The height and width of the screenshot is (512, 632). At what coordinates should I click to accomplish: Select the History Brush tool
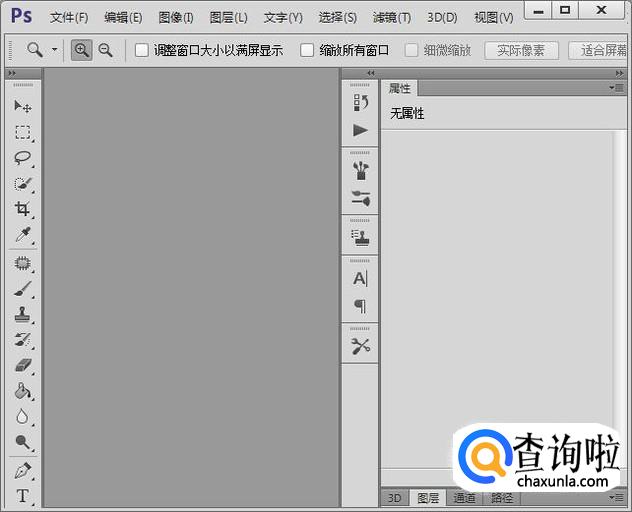click(x=23, y=340)
